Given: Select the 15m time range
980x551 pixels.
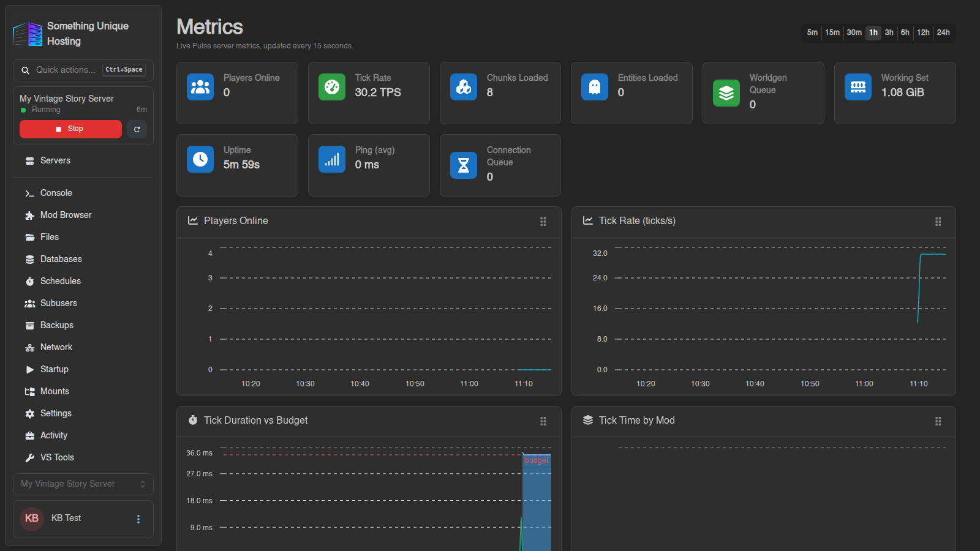Looking at the screenshot, I should pos(832,32).
